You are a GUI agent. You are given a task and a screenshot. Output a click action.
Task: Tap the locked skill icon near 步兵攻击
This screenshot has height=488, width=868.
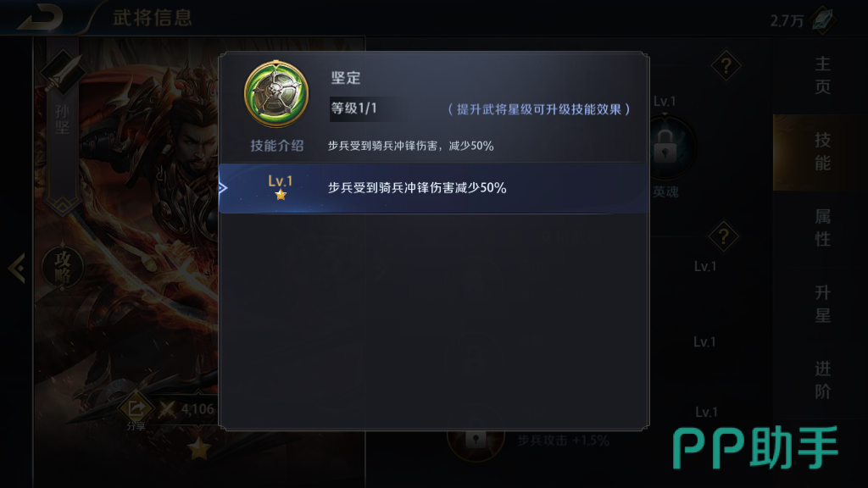tap(476, 439)
